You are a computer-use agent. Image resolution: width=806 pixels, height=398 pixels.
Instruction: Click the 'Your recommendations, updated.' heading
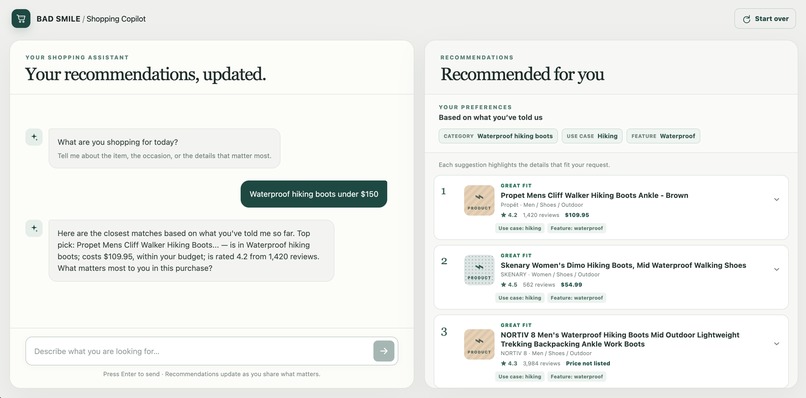tap(145, 75)
